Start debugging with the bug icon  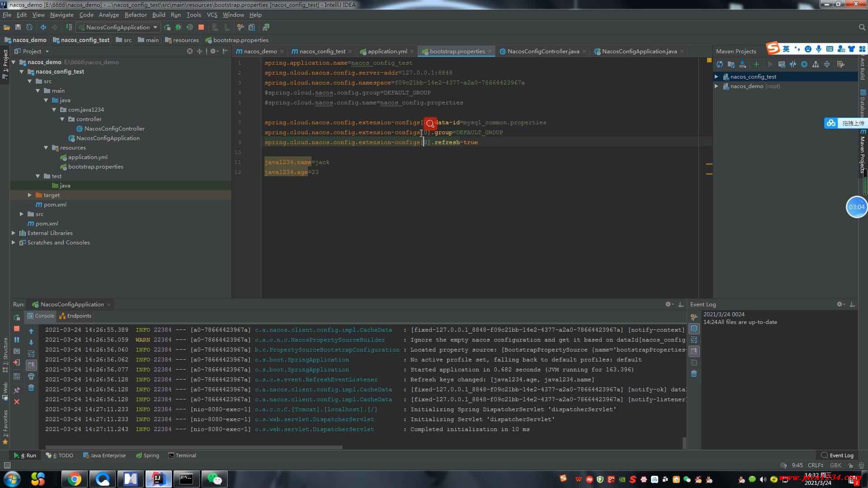pyautogui.click(x=179, y=28)
